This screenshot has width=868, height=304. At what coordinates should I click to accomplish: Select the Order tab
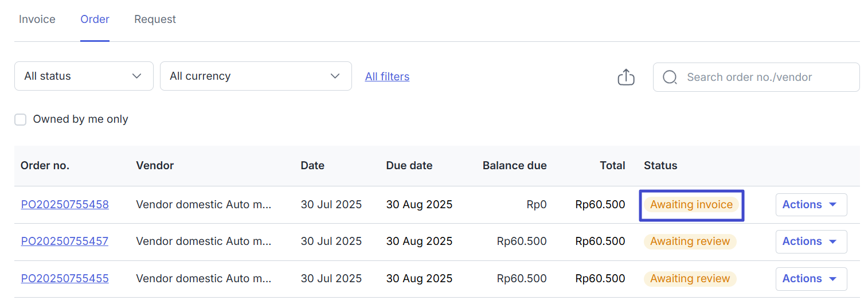point(95,20)
